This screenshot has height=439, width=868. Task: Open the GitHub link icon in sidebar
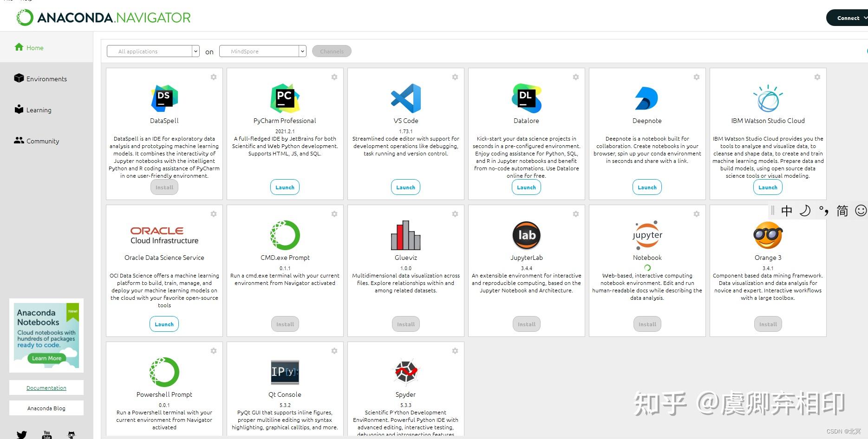[x=72, y=435]
